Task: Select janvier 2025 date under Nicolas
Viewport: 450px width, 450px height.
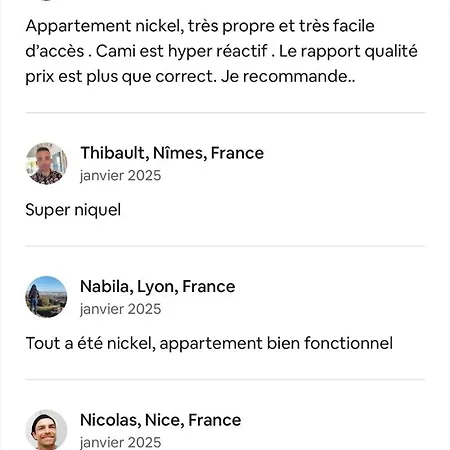Action: 120,442
